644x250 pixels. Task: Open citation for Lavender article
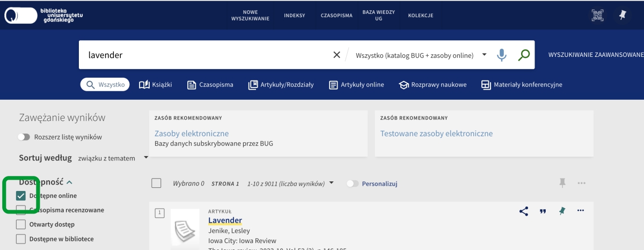point(543,211)
